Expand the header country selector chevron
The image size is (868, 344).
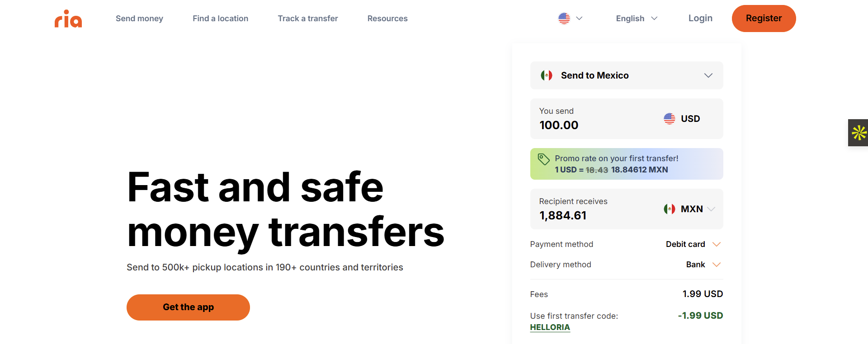click(579, 19)
